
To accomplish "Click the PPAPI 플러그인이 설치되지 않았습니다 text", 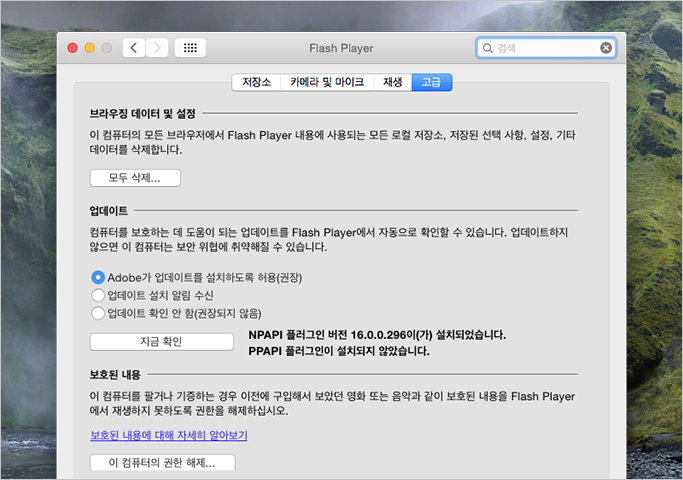I will [x=339, y=351].
